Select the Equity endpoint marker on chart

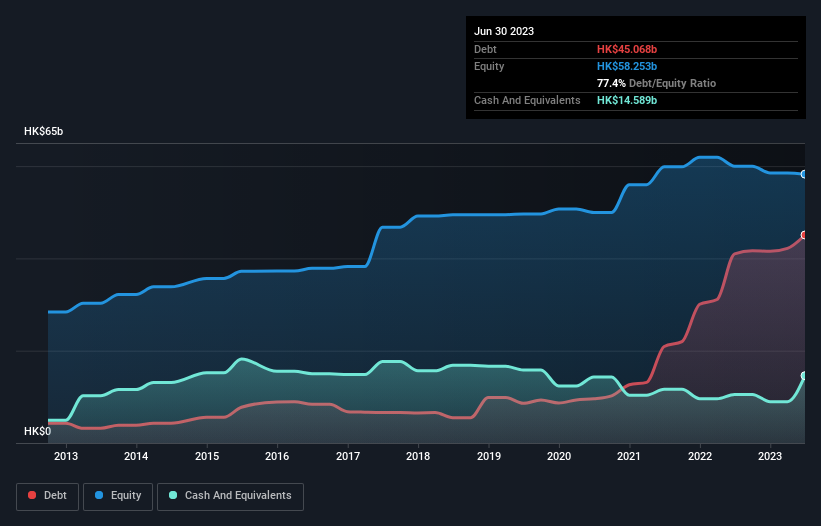tap(804, 174)
